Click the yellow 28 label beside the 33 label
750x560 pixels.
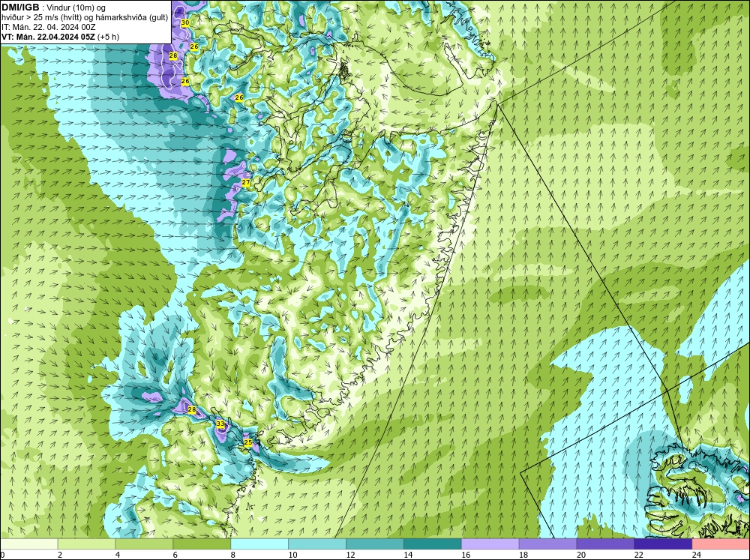click(192, 409)
